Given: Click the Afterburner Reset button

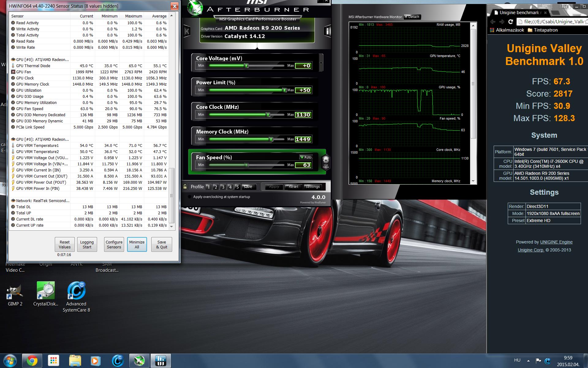Looking at the screenshot, I should [x=293, y=187].
